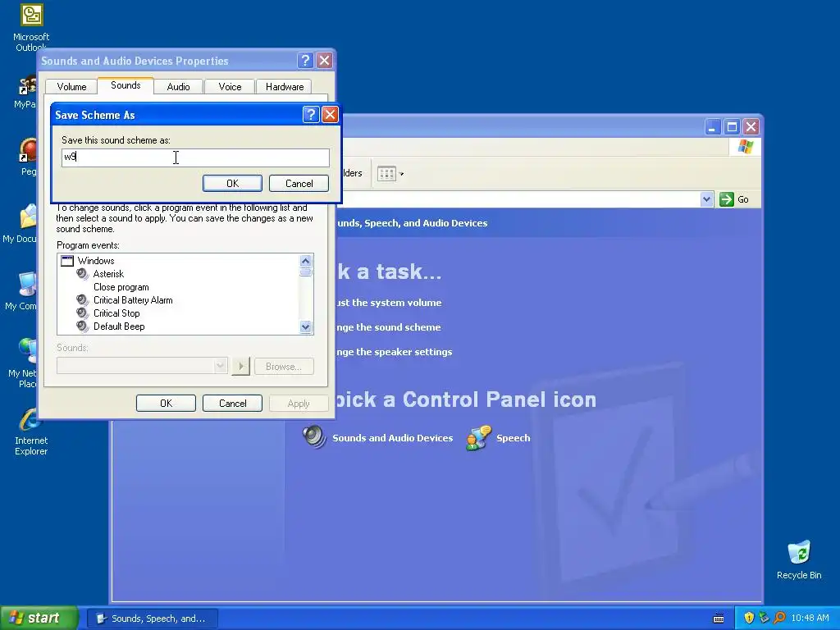
Task: Click the speaker settings task link
Action: click(x=395, y=352)
